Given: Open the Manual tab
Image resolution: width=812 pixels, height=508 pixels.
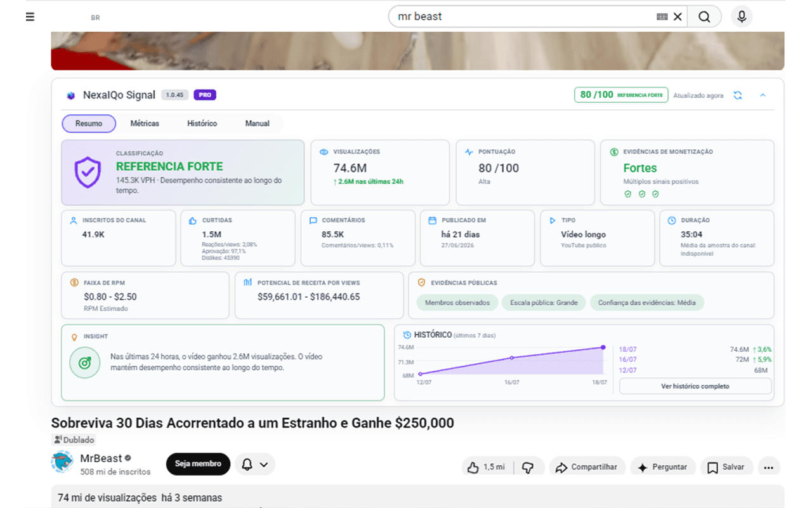Looking at the screenshot, I should [x=258, y=123].
